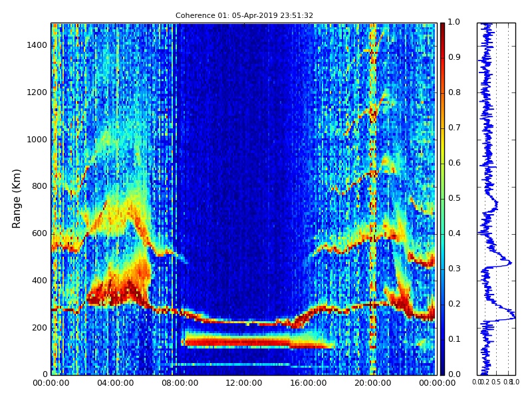The width and height of the screenshot is (532, 399).
Task: Click the 'Range (Km)' y-axis label
Action: click(16, 199)
